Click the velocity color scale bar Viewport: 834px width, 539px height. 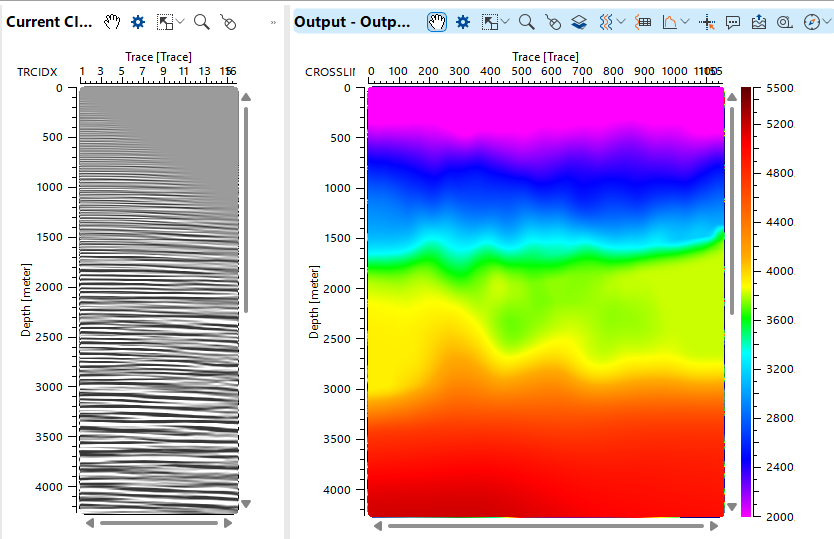pyautogui.click(x=746, y=300)
